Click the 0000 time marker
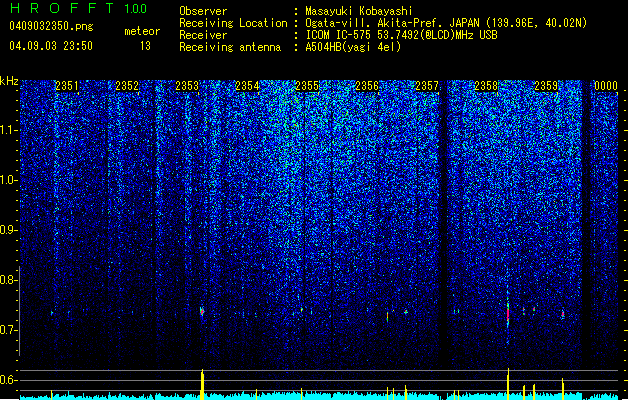 pos(606,86)
